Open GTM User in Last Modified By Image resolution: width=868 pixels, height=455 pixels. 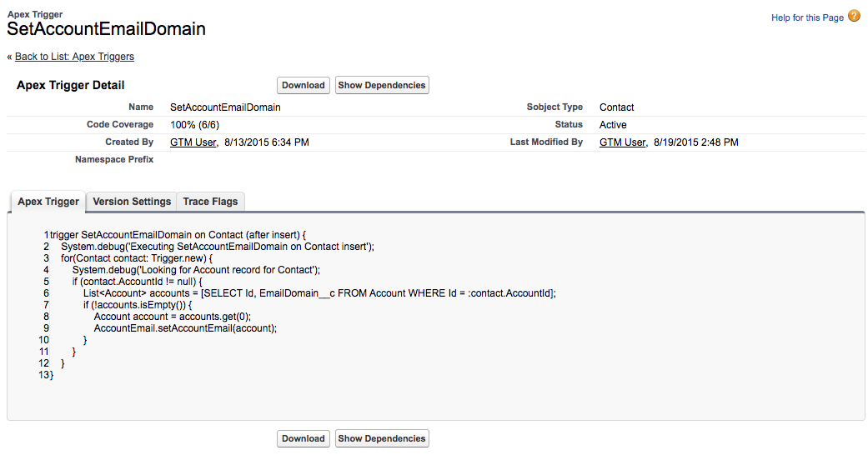coord(622,142)
